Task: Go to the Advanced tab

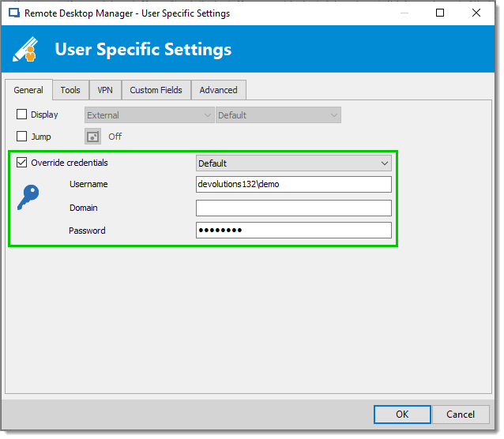Action: pyautogui.click(x=219, y=90)
